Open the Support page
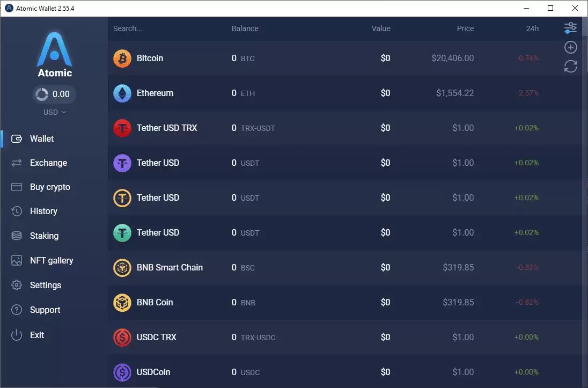The image size is (588, 388). click(x=45, y=310)
